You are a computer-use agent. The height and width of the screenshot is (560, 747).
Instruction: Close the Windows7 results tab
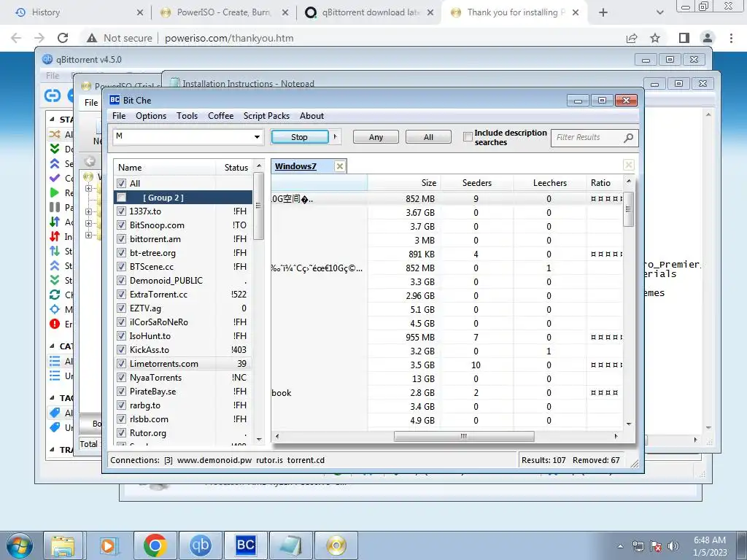pos(340,166)
